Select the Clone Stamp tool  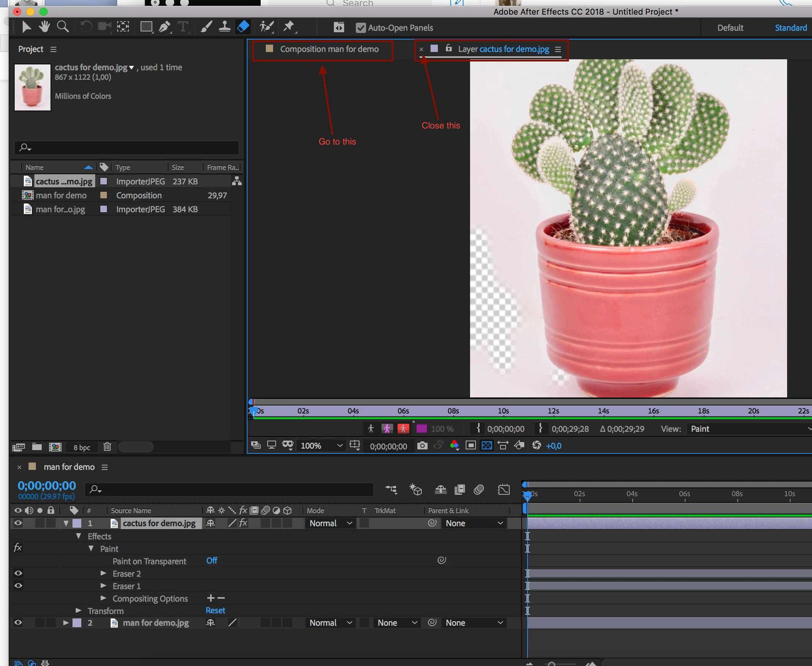[x=224, y=27]
